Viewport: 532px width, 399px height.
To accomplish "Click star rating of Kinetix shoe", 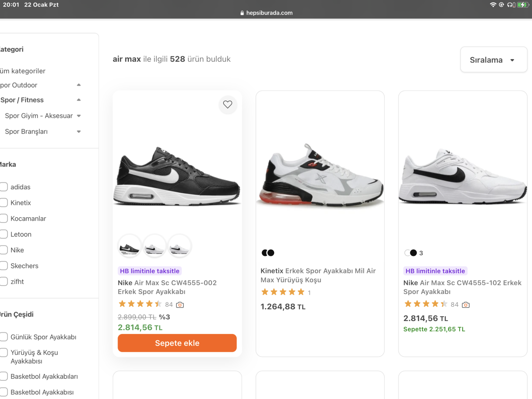I will coord(283,292).
